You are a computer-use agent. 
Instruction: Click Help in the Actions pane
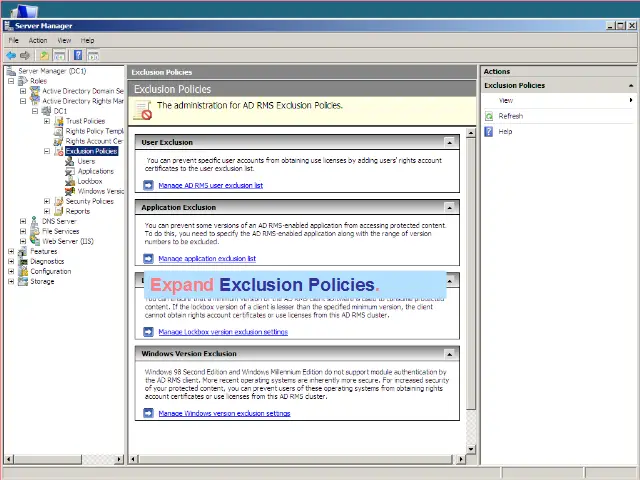click(x=505, y=131)
